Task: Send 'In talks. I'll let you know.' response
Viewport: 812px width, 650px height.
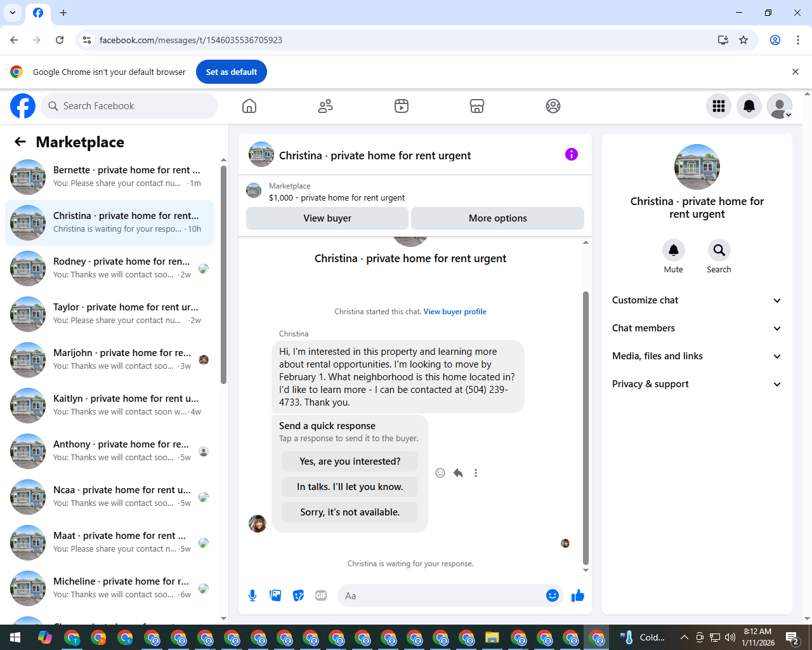Action: 350,487
